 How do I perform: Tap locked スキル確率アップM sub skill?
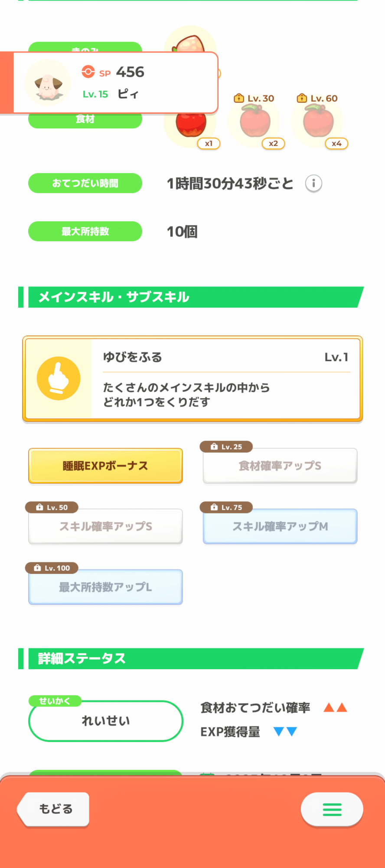(x=280, y=526)
